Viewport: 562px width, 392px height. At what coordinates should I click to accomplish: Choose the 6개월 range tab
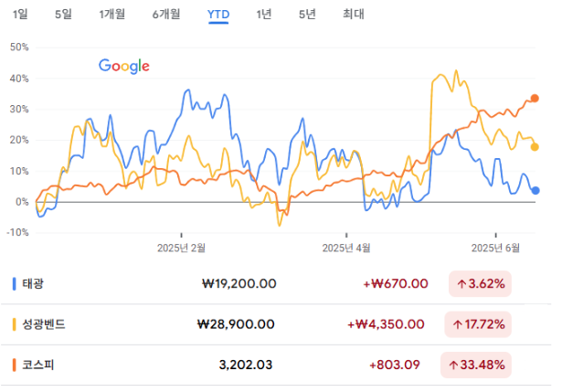tap(166, 15)
